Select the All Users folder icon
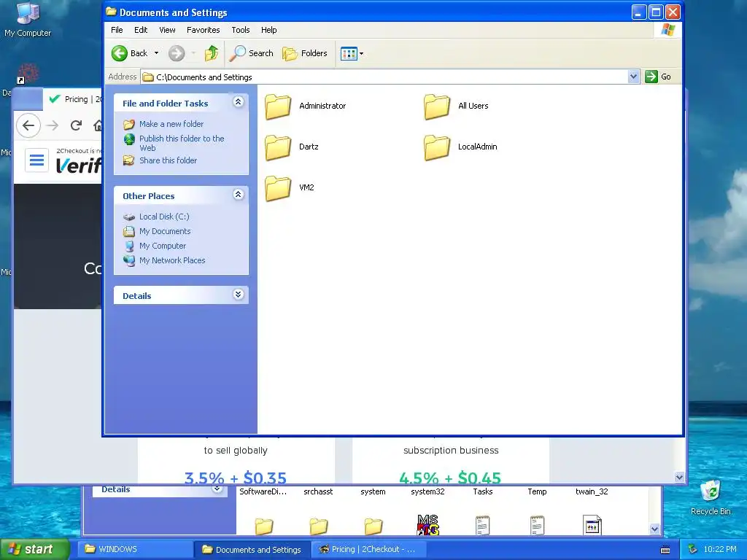 coord(437,106)
